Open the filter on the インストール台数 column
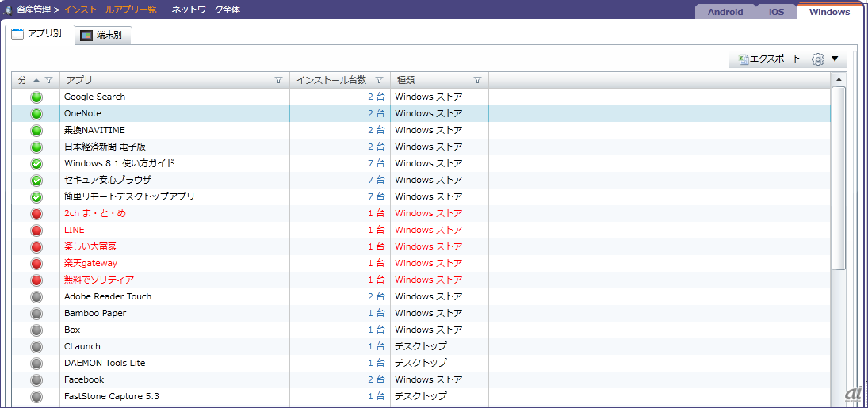 (x=379, y=80)
